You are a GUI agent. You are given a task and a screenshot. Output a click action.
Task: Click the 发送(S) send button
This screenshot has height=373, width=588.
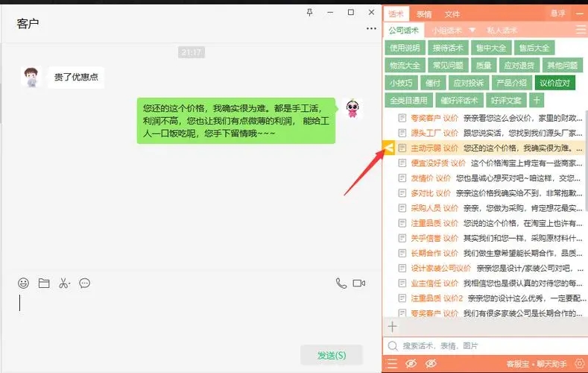tap(332, 355)
